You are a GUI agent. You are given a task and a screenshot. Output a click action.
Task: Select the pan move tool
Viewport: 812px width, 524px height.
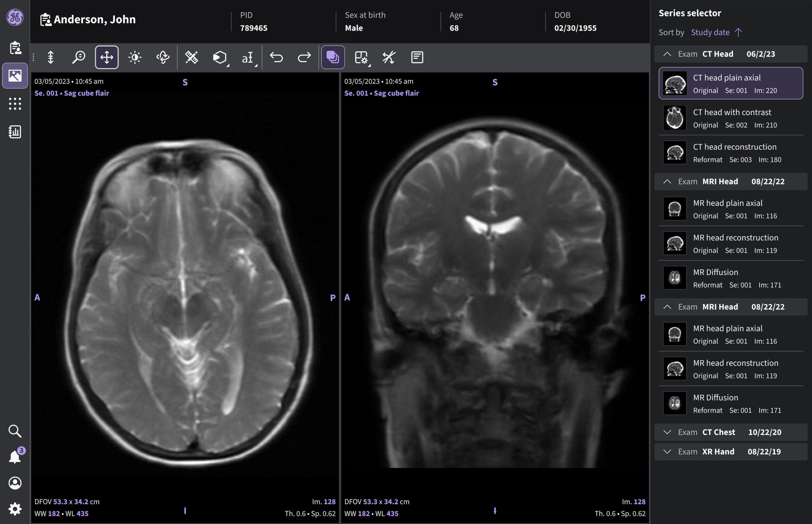(107, 57)
